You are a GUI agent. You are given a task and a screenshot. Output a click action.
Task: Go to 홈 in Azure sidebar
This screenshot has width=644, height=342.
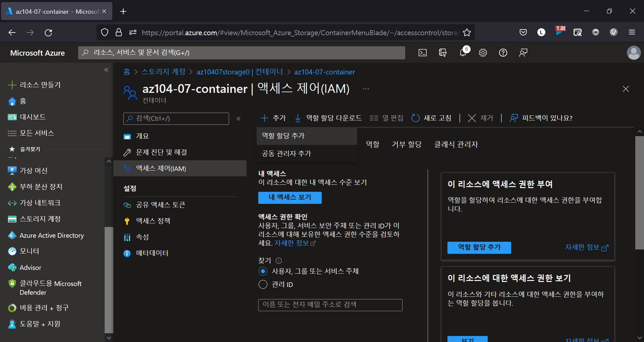17,101
